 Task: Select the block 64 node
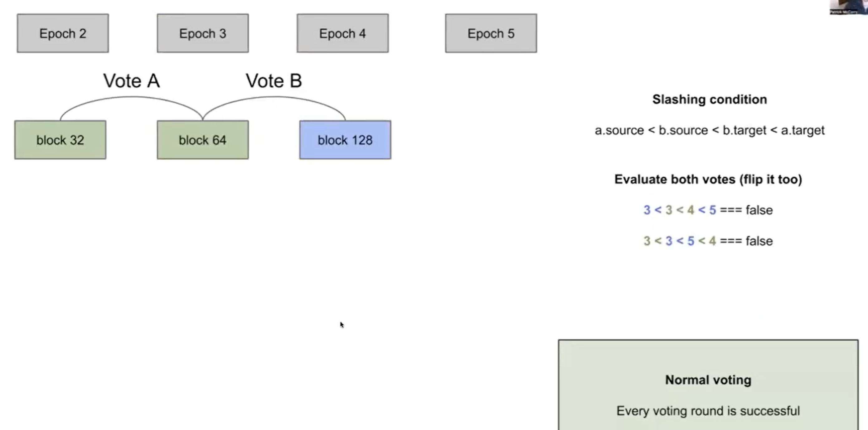click(202, 139)
